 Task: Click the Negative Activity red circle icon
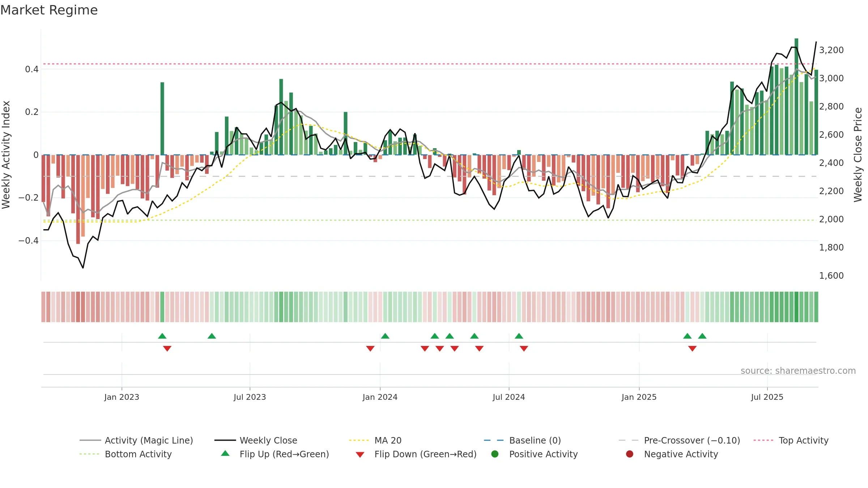[630, 454]
